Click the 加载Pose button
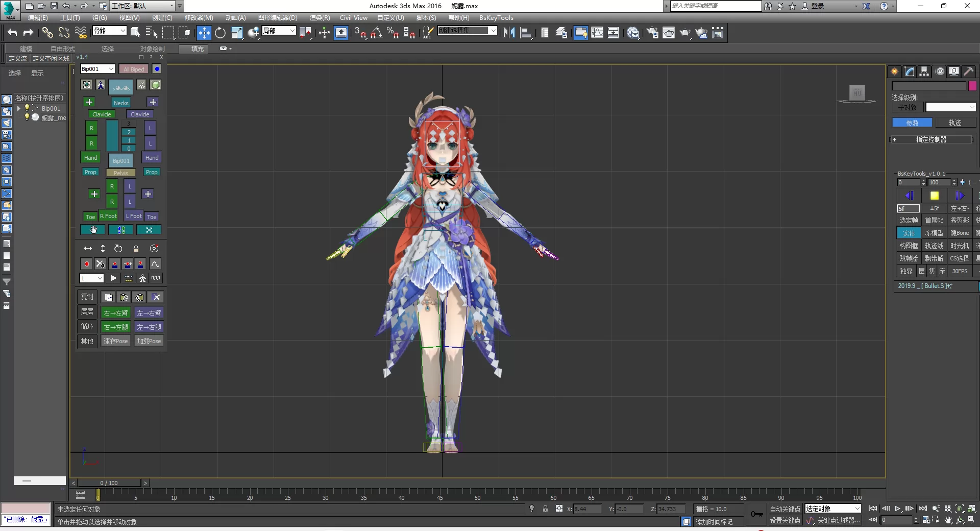Viewport: 980px width, 531px height. [149, 341]
